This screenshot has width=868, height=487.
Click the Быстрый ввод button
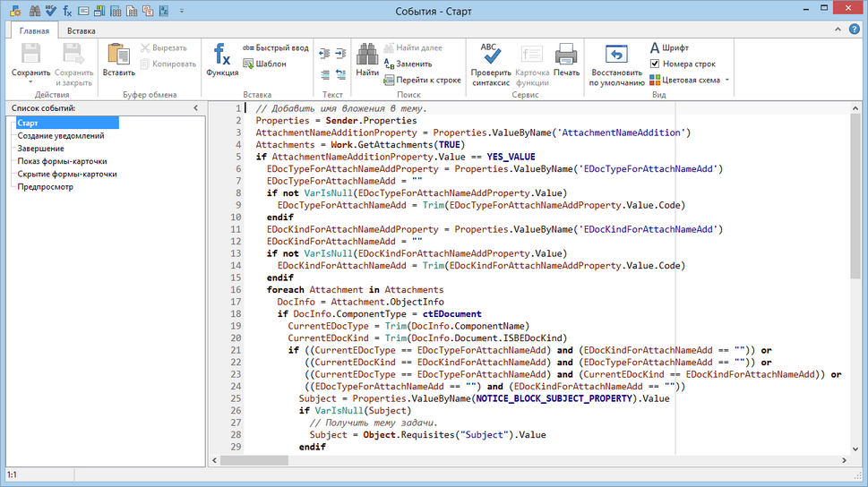point(276,48)
